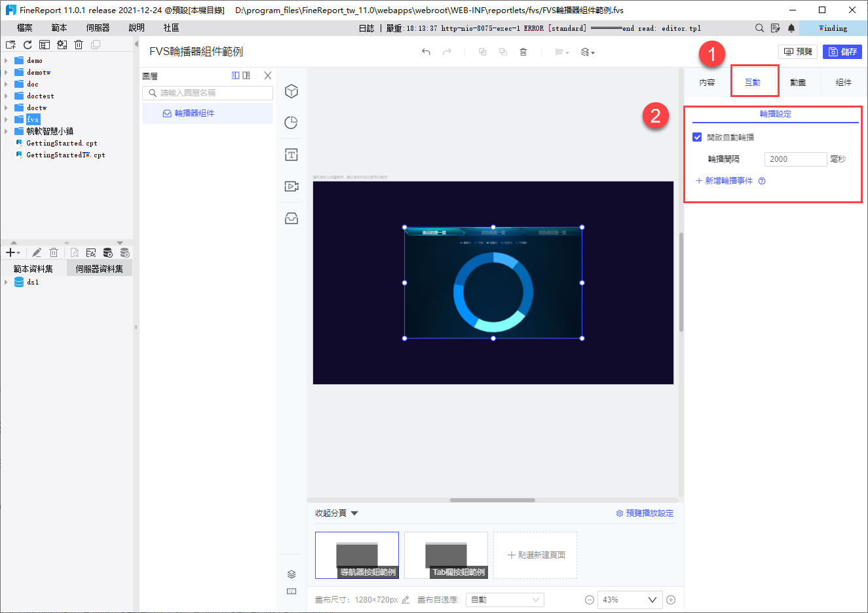The image size is (868, 613).
Task: Click 新增輪播事件 link
Action: (725, 181)
